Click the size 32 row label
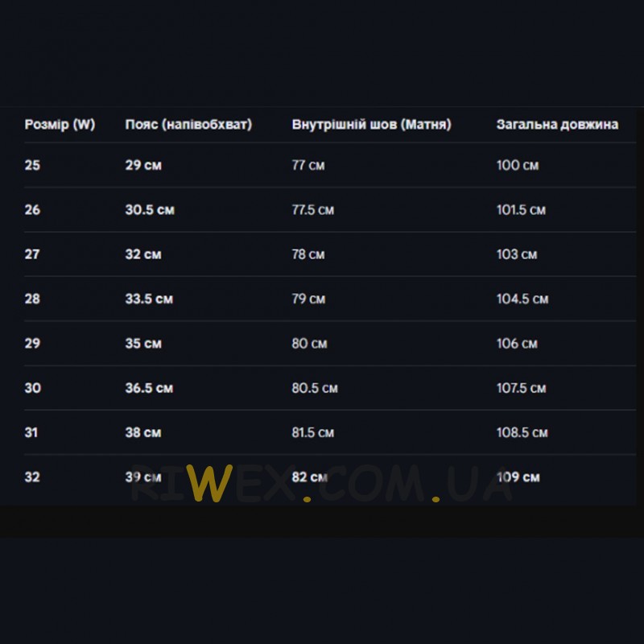644x644 pixels. coord(32,477)
